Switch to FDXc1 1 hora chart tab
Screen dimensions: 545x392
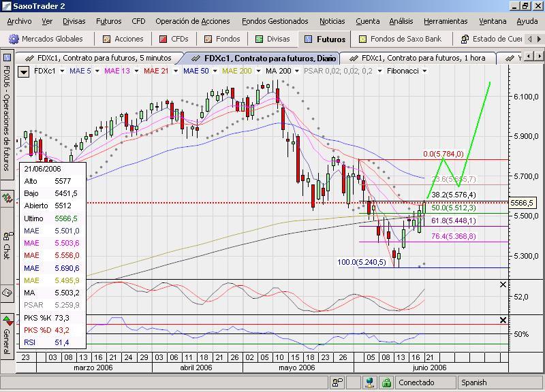(418, 58)
